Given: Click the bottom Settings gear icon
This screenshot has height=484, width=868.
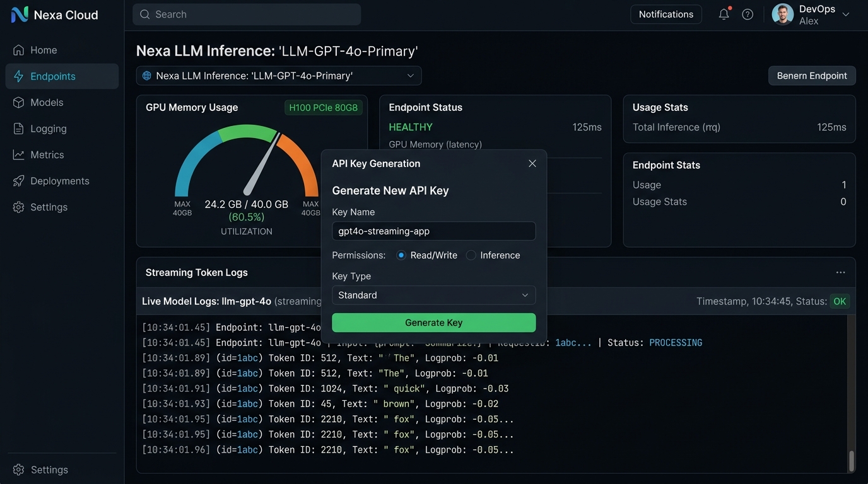Looking at the screenshot, I should 18,470.
